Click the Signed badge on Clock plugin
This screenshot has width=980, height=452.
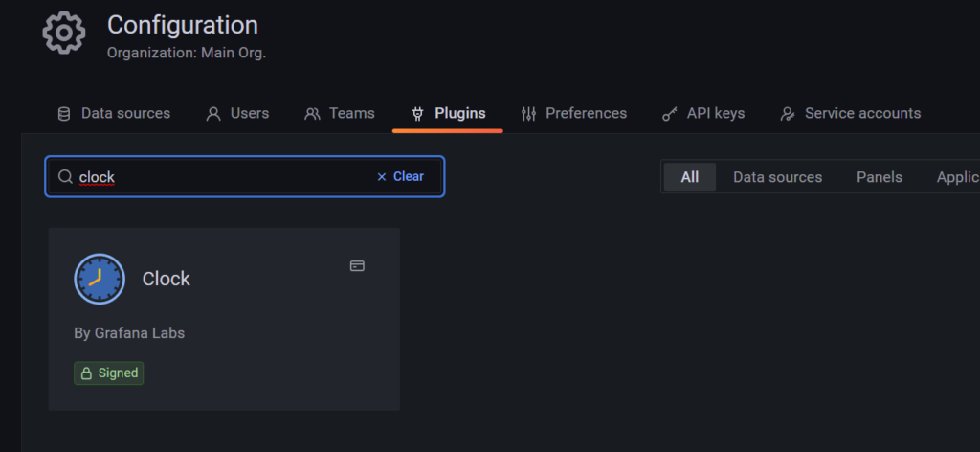pyautogui.click(x=109, y=373)
